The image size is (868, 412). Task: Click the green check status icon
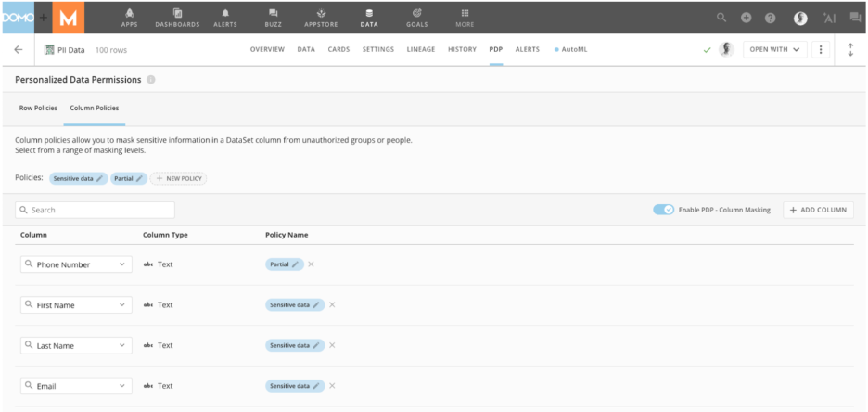(707, 50)
